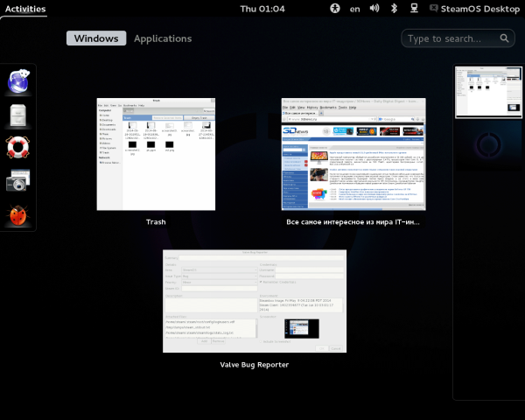
Task: Select the Valve Bug Reporter window
Action: (255, 302)
